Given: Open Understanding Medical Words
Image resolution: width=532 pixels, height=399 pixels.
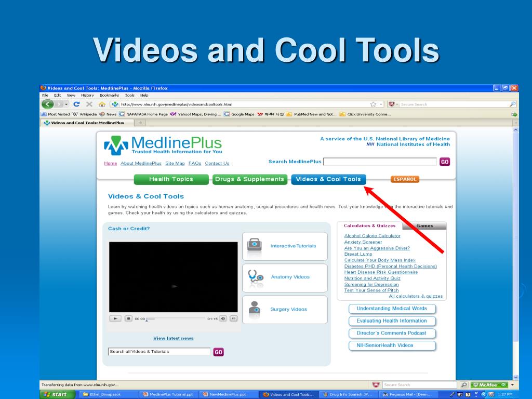Looking at the screenshot, I should coord(392,309).
